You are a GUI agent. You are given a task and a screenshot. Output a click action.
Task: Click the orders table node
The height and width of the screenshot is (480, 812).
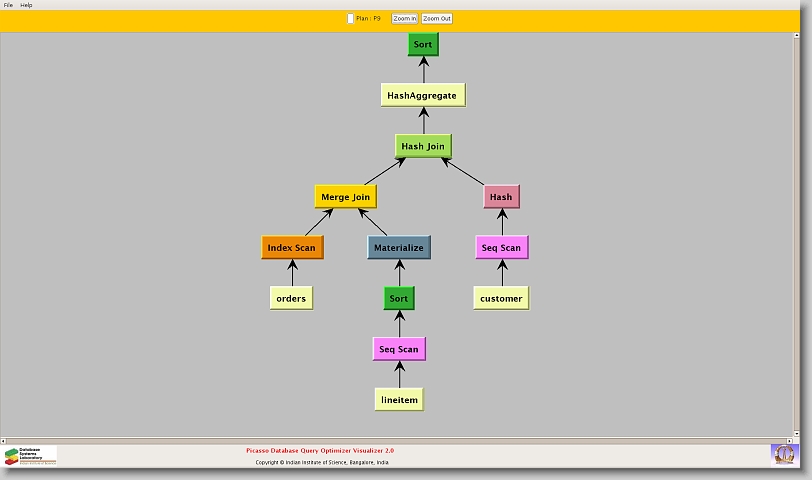coord(291,299)
